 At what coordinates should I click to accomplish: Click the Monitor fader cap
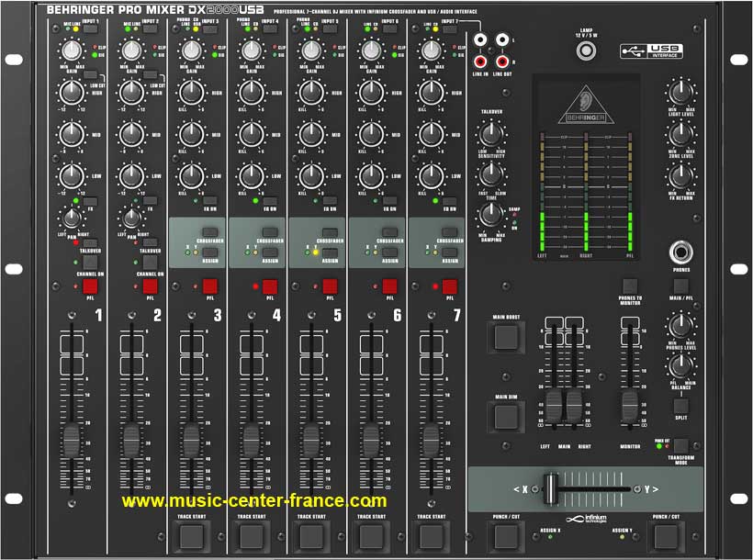(x=630, y=407)
